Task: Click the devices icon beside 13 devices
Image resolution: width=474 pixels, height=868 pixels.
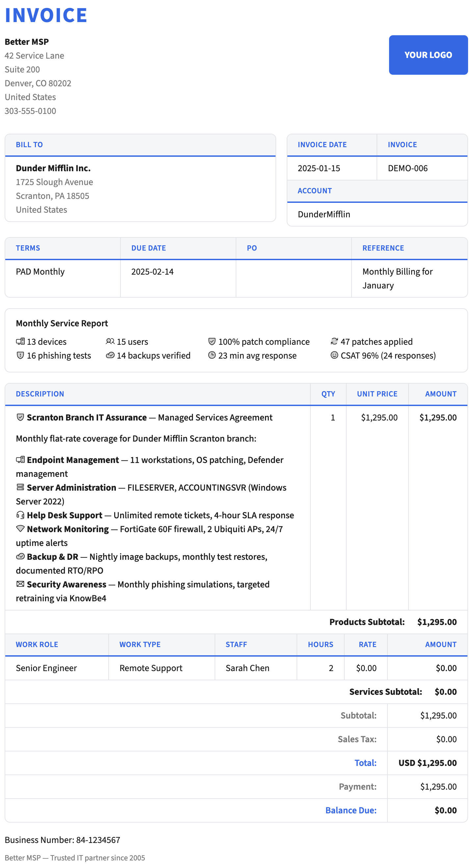Action: 20,341
